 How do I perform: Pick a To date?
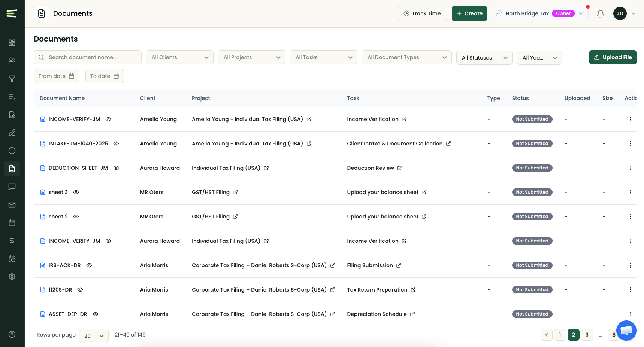105,76
